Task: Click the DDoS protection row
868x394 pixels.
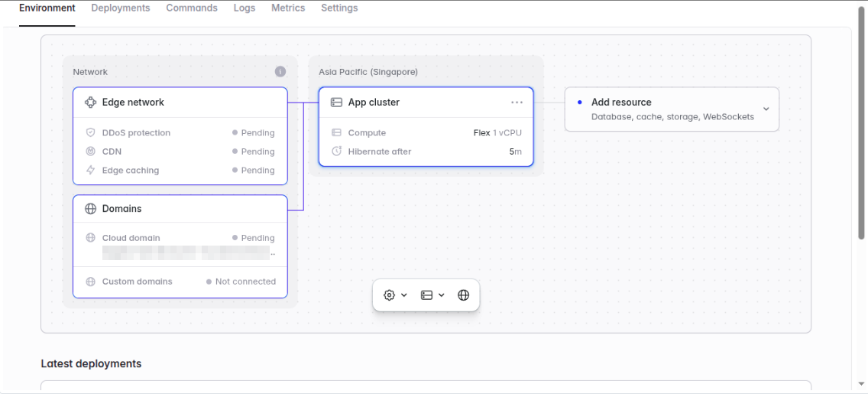Action: pos(180,133)
